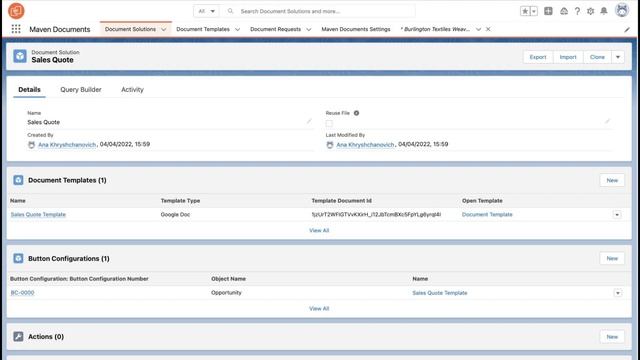Open Created By Ana Khryshchanovich link

[x=67, y=144]
